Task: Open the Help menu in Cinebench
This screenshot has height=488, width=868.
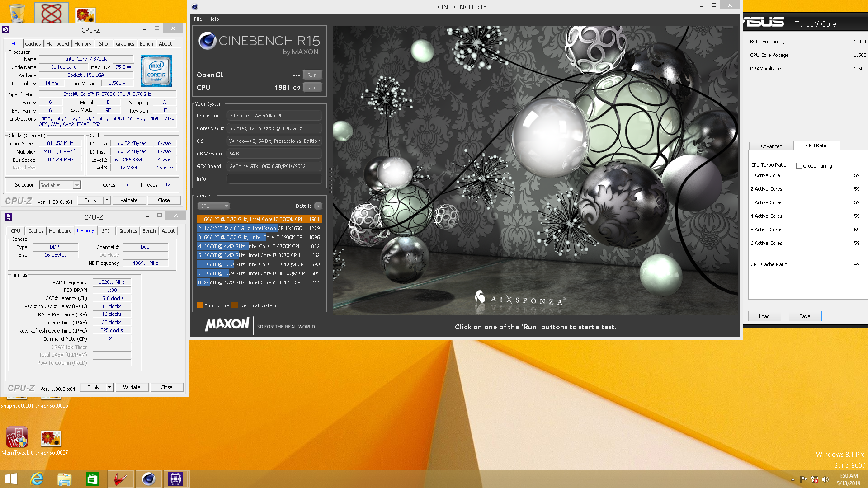Action: [214, 19]
